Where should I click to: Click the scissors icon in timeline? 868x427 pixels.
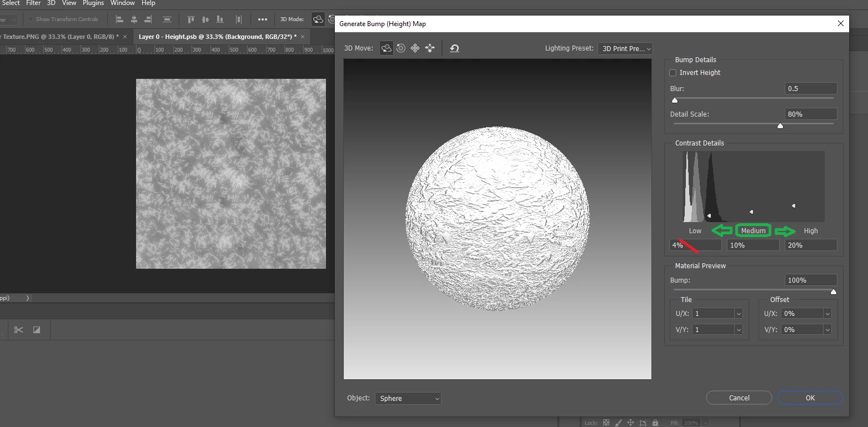[x=18, y=330]
